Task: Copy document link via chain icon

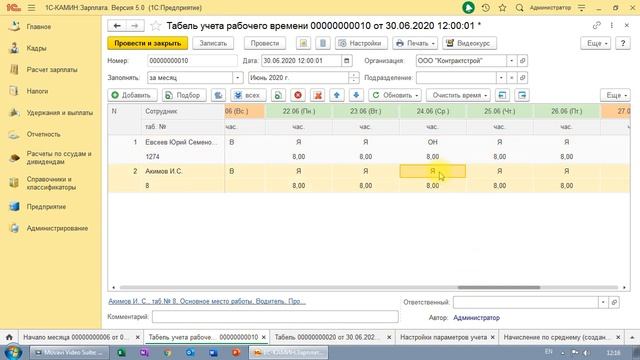Action: (x=596, y=25)
